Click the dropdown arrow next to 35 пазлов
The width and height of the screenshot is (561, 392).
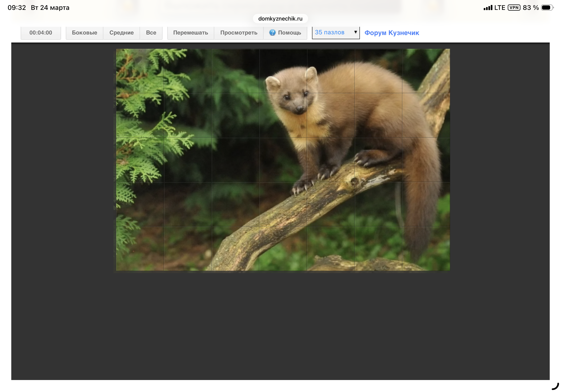click(355, 32)
